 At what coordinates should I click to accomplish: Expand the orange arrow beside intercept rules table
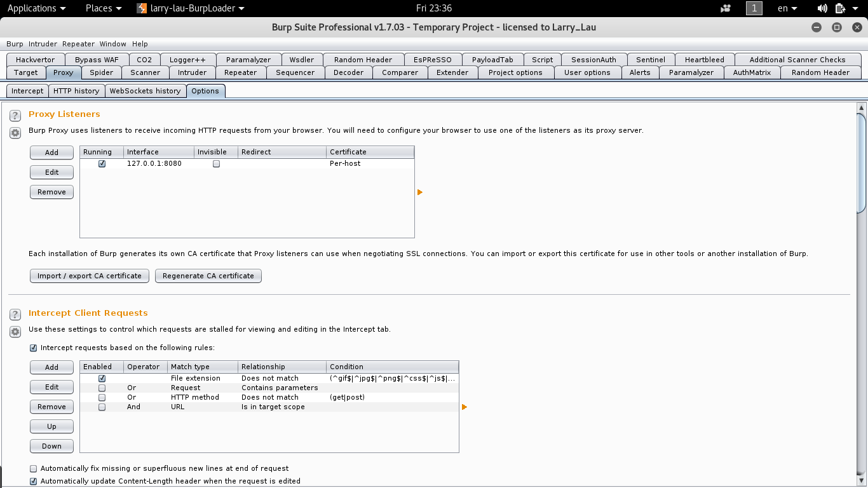click(465, 407)
